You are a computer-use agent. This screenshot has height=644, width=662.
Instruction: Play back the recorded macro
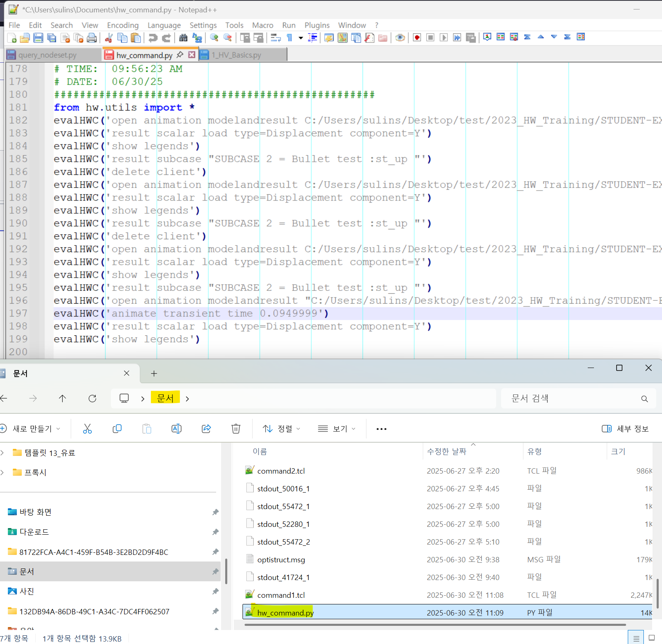(444, 38)
